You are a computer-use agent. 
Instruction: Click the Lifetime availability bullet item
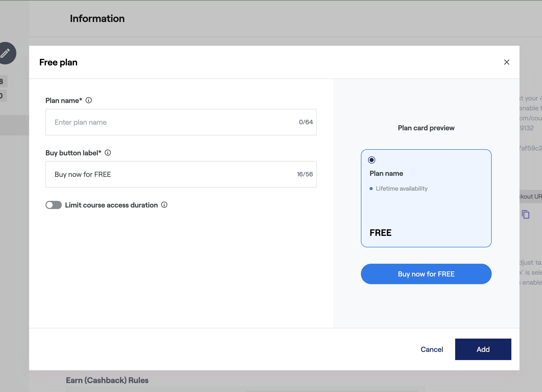[401, 189]
